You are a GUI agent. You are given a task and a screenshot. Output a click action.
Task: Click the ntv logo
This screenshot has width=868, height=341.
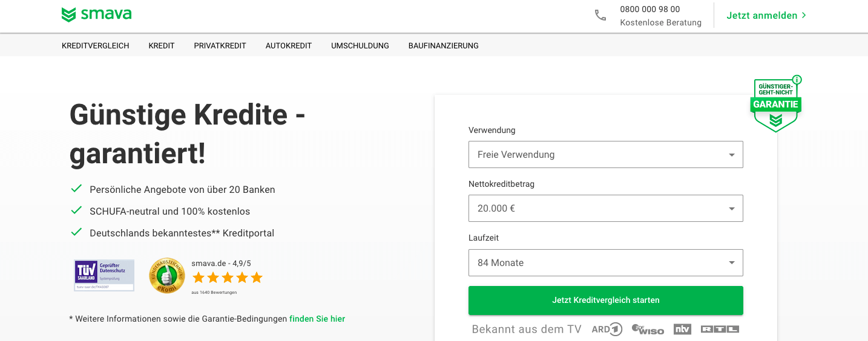[x=682, y=330]
